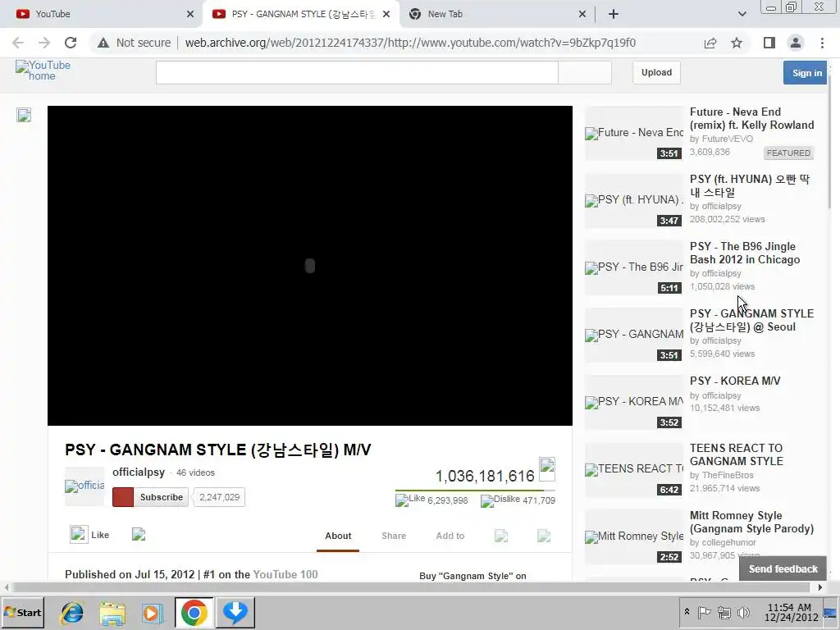
Task: Click the flag icon at row end
Action: [544, 536]
